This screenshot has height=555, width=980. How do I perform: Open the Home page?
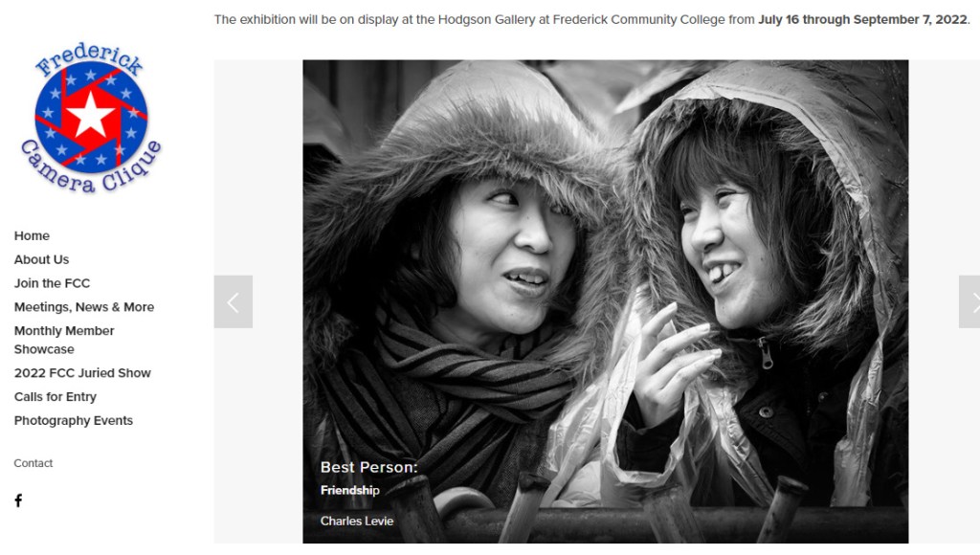[x=32, y=235]
